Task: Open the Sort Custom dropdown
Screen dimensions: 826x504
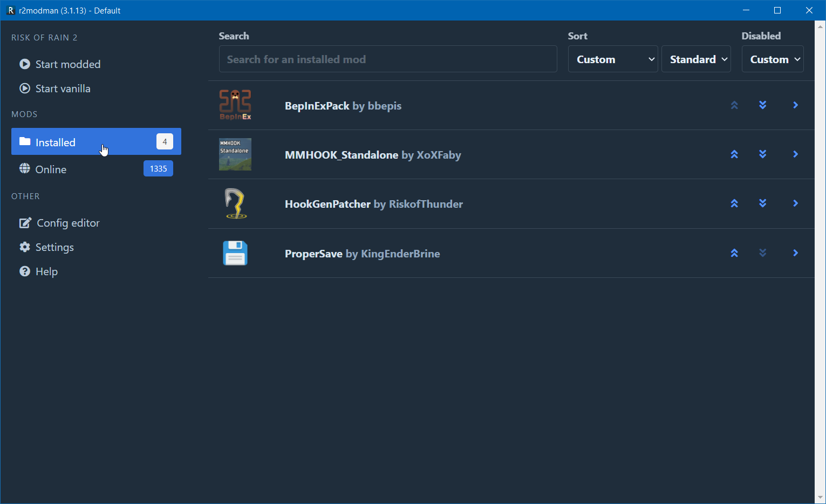Action: 613,59
